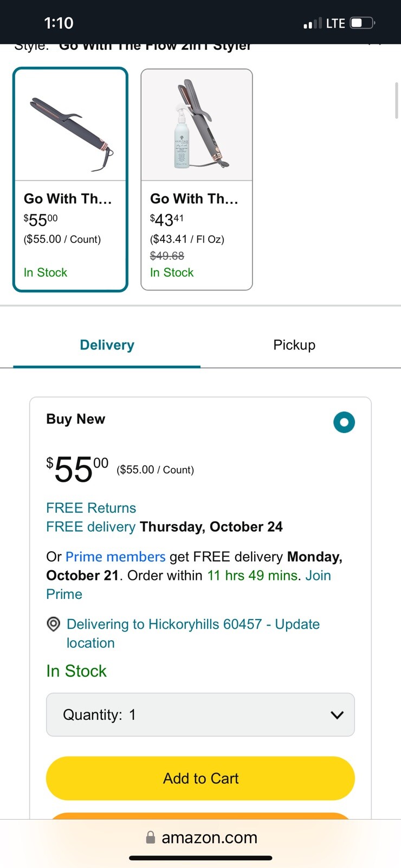Screen dimensions: 401x868
Task: Click the page scrollbar on right edge
Action: tap(397, 100)
